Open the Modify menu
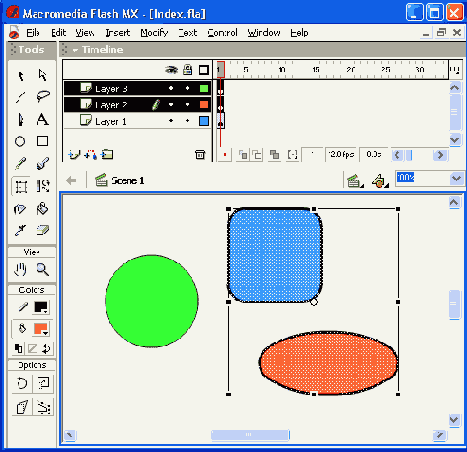467x452 pixels. [x=154, y=33]
